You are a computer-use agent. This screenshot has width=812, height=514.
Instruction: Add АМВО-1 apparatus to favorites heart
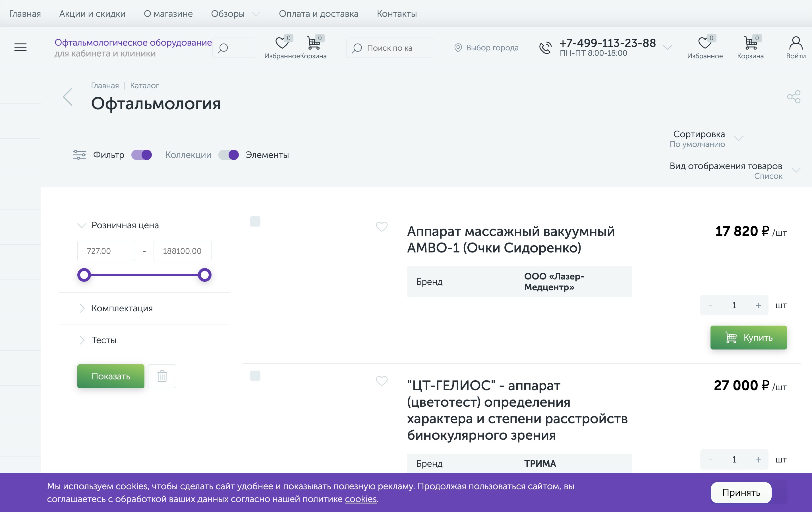click(381, 227)
